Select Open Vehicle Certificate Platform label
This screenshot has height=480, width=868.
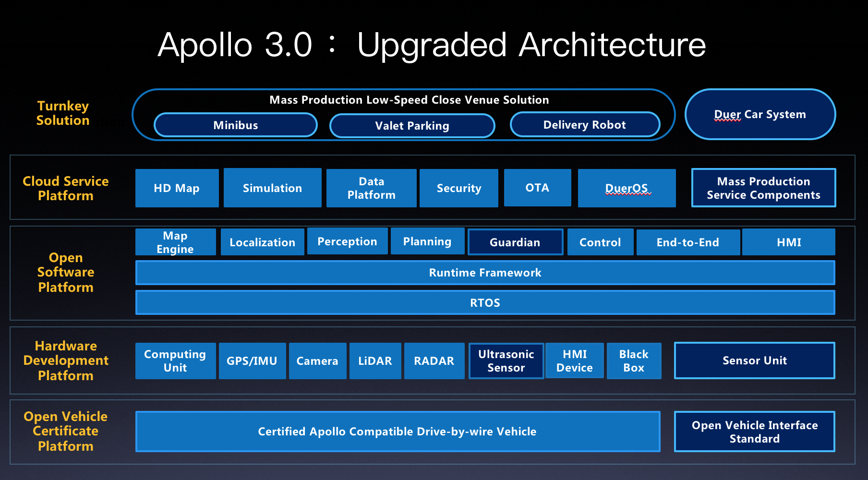66,431
